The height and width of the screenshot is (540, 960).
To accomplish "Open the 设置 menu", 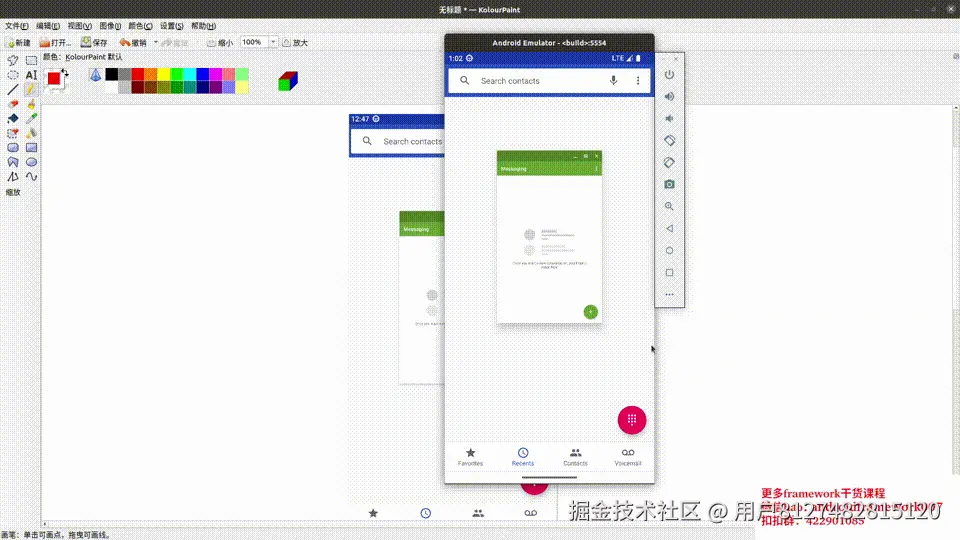I will 171,26.
